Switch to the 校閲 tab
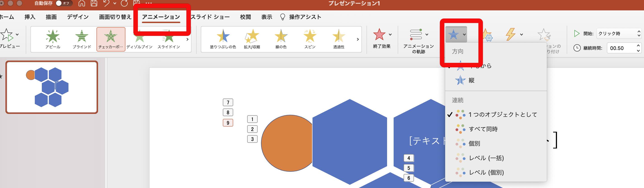 click(245, 17)
